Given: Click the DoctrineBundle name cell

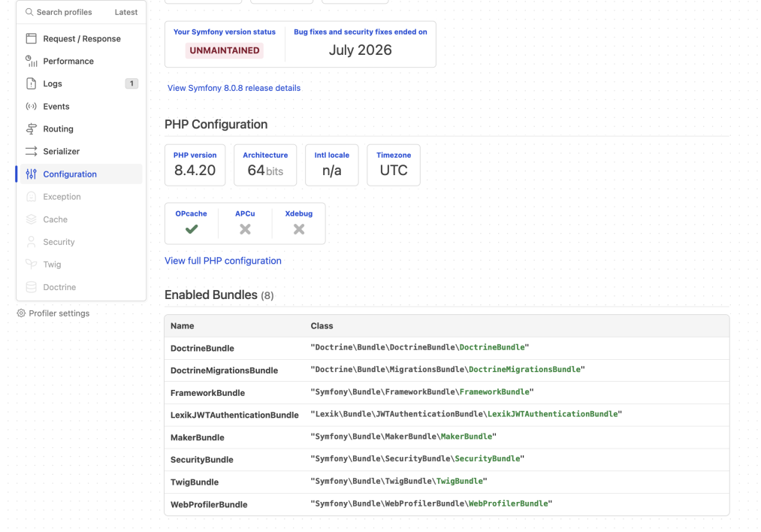Looking at the screenshot, I should click(x=202, y=348).
